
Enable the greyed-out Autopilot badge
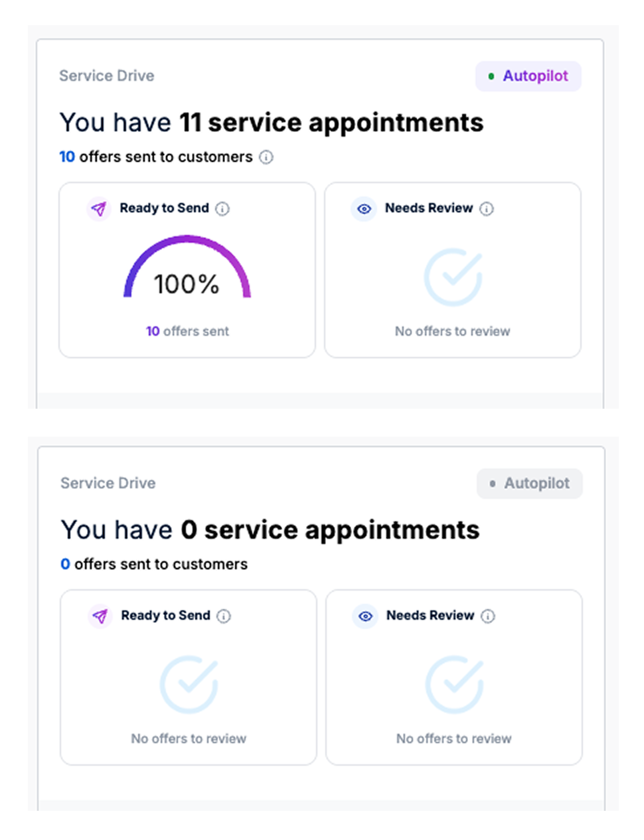pos(530,484)
